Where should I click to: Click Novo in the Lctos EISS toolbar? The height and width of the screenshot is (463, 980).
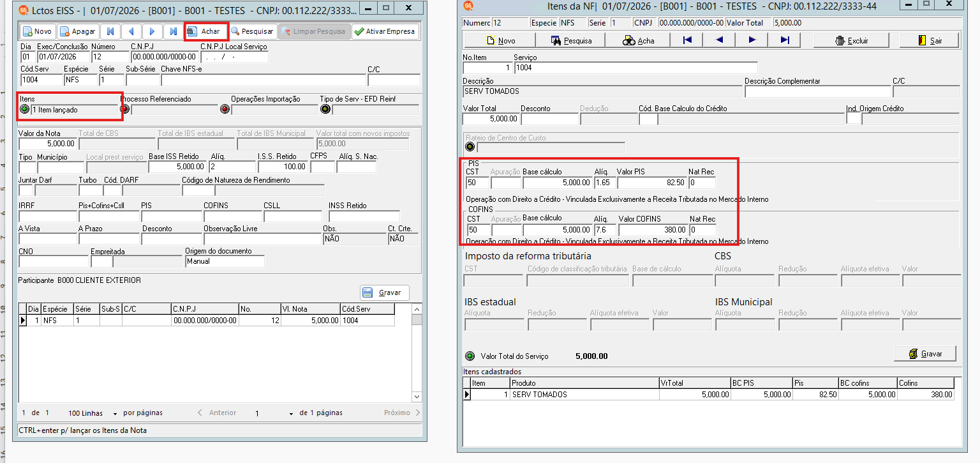pos(38,31)
